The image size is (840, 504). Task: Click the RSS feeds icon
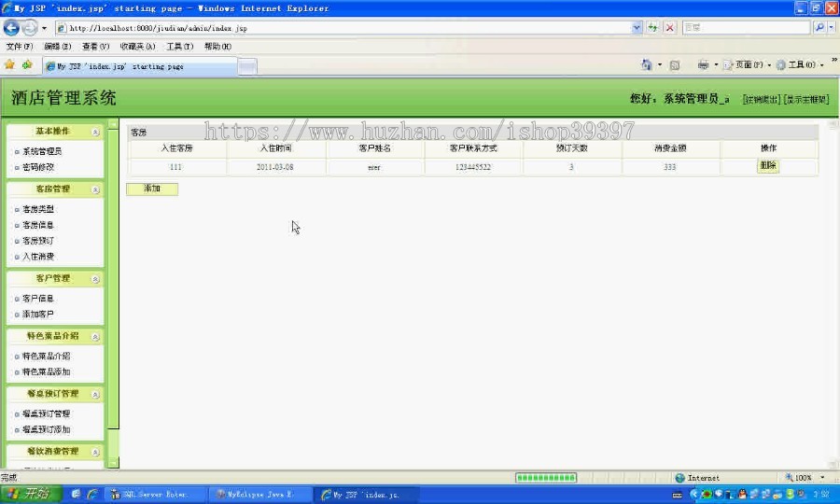675,65
